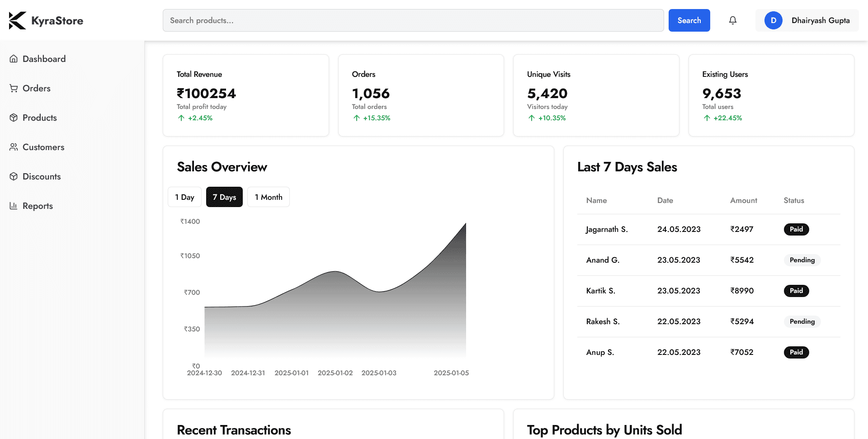This screenshot has height=439, width=868.
Task: Click the Pending badge for Anand G.
Action: pyautogui.click(x=802, y=260)
